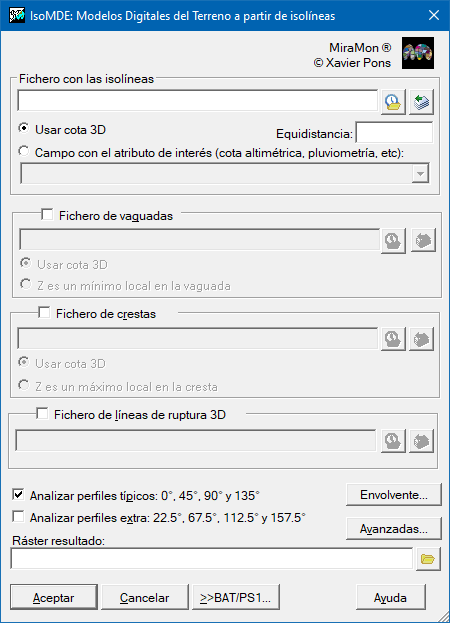The width and height of the screenshot is (450, 623).
Task: Pick isolíneas from open layers icon
Action: click(x=421, y=102)
